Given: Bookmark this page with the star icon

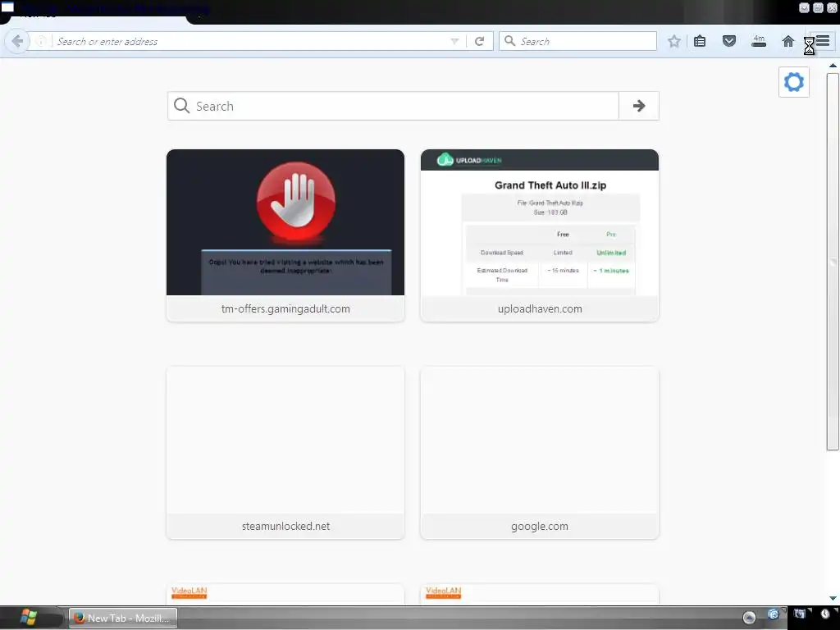Looking at the screenshot, I should [674, 41].
